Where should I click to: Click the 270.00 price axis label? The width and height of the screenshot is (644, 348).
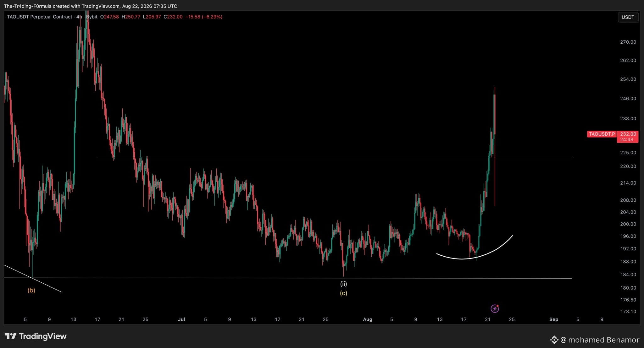pos(628,42)
